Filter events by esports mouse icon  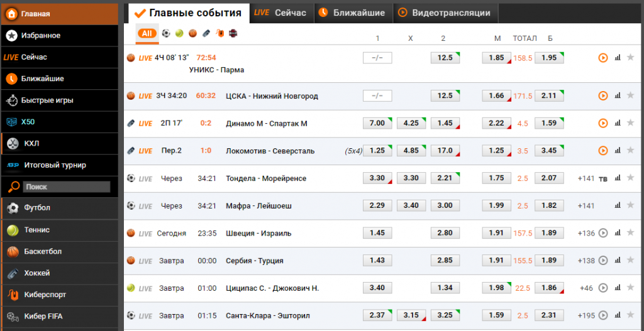pyautogui.click(x=219, y=33)
